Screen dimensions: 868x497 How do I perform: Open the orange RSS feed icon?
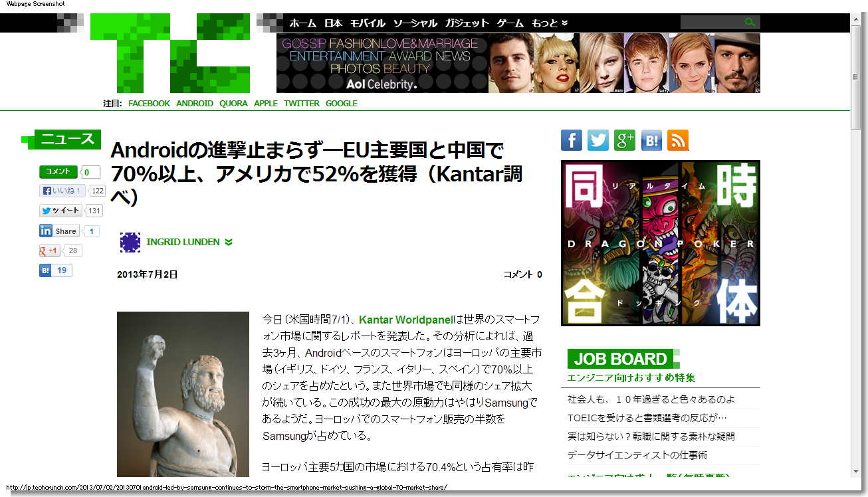[x=678, y=140]
